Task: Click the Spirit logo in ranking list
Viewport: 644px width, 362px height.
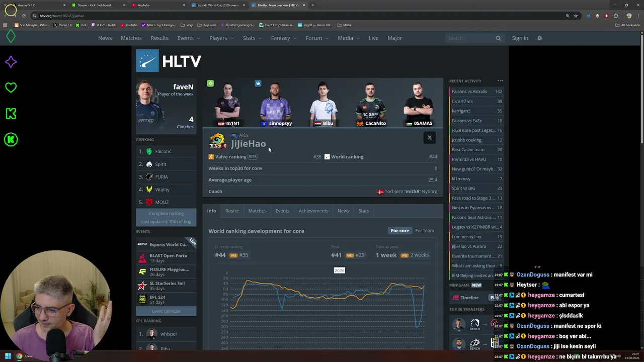Action: [149, 164]
